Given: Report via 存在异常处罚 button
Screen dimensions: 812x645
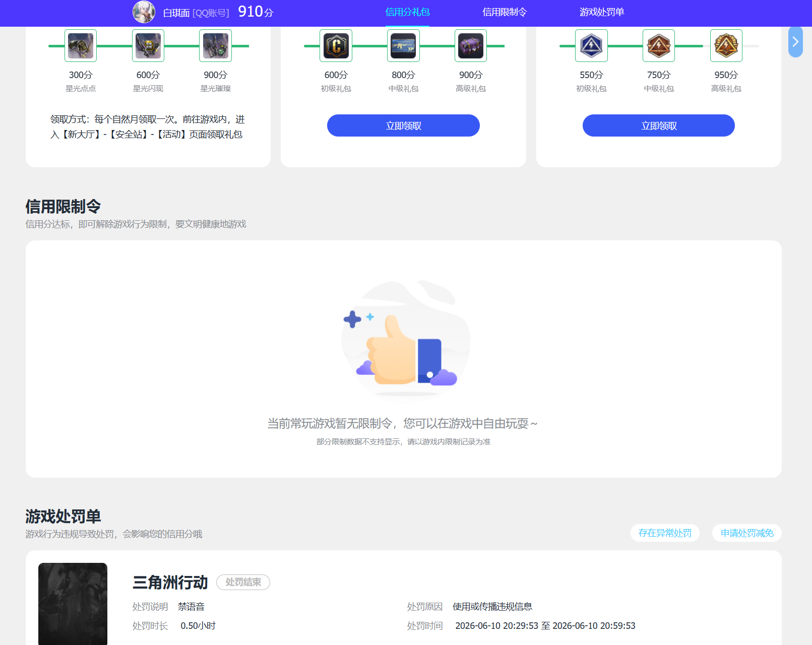Looking at the screenshot, I should [x=665, y=533].
